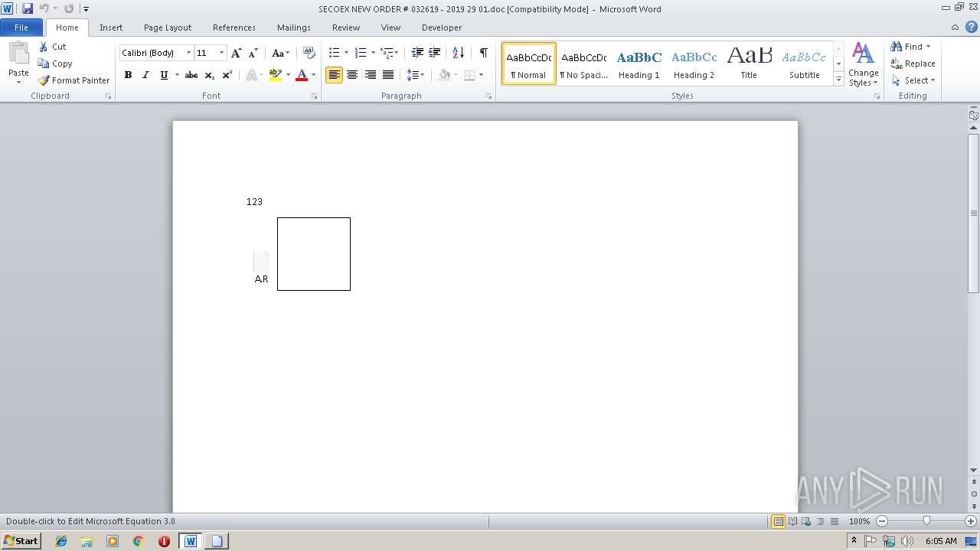Switch to the Mailings tab
Screen dimensions: 980x551
tap(294, 28)
